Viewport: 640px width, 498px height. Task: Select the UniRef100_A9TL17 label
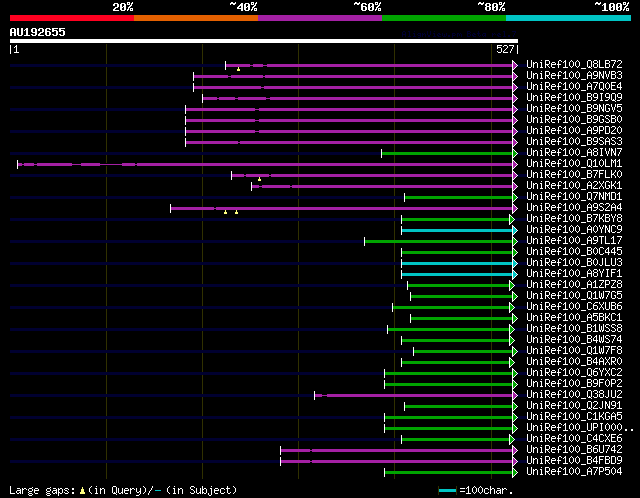point(574,241)
